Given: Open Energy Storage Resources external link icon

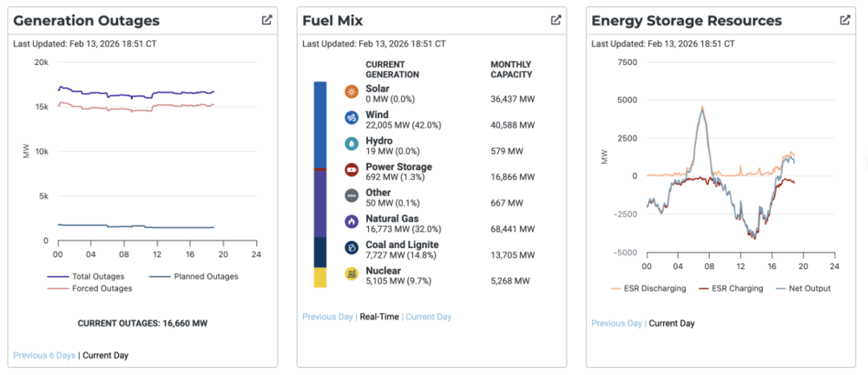Looking at the screenshot, I should (845, 20).
